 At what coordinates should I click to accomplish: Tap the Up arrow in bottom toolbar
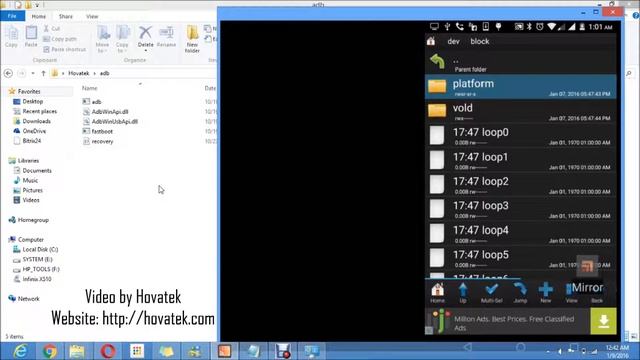[463, 293]
